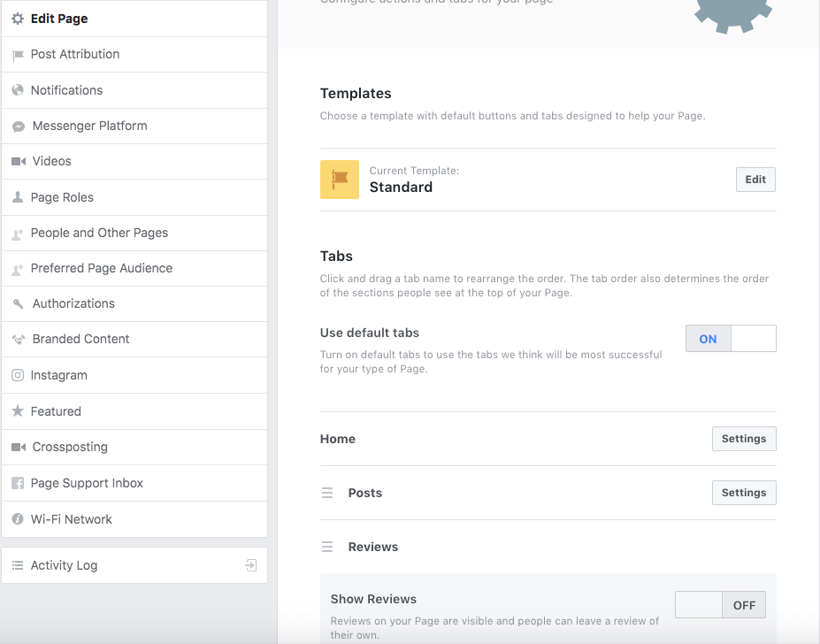The width and height of the screenshot is (820, 644).
Task: Click the Preferred Page Audience icon
Action: (18, 270)
